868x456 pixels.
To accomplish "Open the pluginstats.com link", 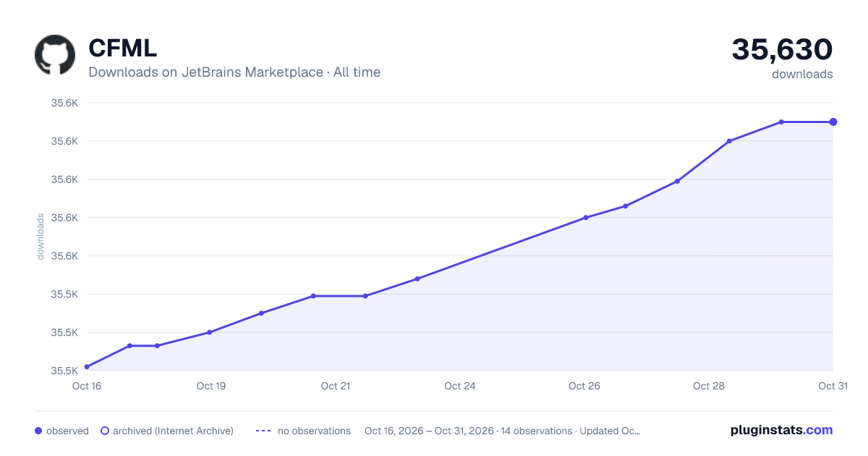I will [781, 430].
